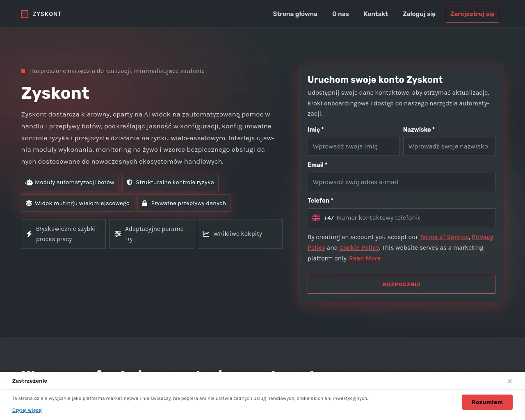Open Strona główna in navigation
This screenshot has height=420, width=525.
point(295,14)
